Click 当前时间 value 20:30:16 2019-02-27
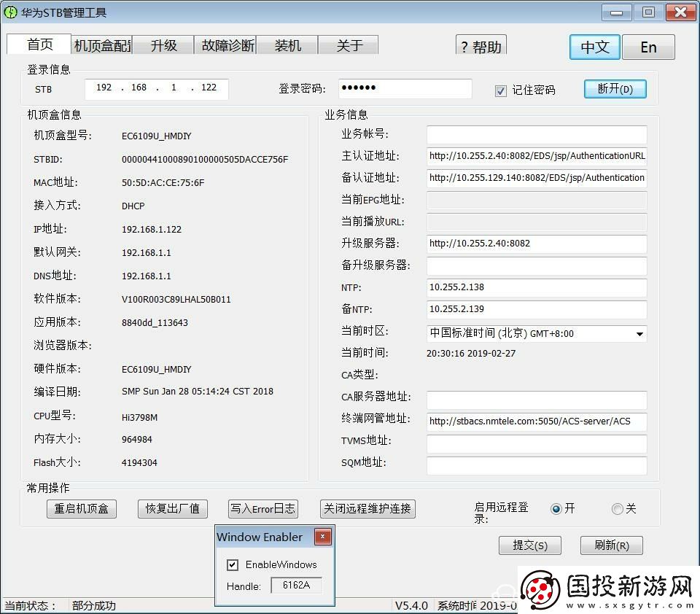Screen dimensions: 700x614 click(471, 354)
